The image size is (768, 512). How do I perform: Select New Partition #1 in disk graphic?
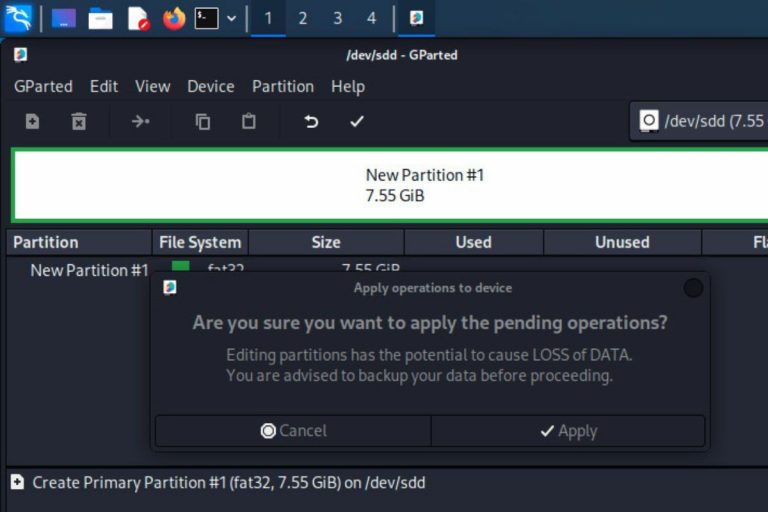coord(390,185)
